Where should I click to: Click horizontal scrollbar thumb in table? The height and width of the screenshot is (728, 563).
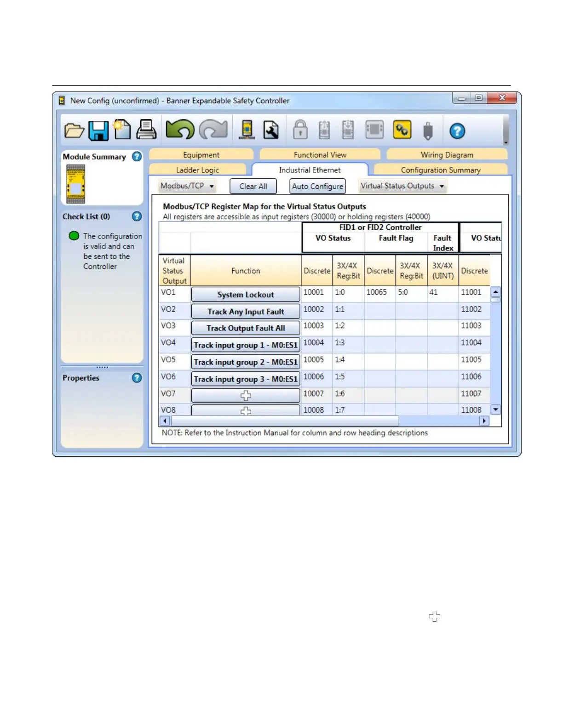(x=285, y=421)
